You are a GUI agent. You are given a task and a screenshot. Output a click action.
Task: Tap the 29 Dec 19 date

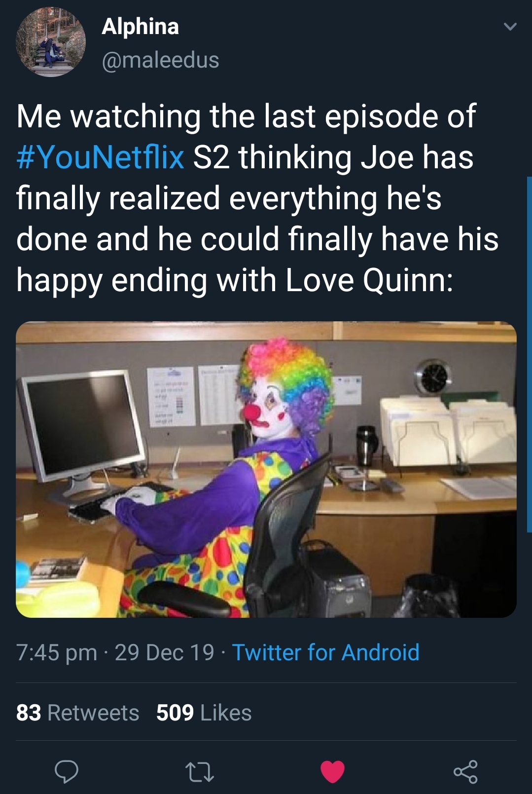tap(164, 652)
